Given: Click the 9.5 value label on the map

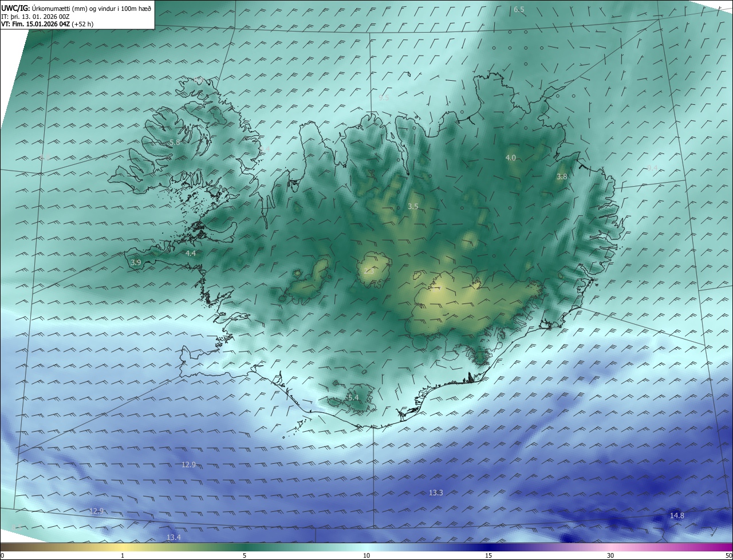Looking at the screenshot, I should 384,97.
